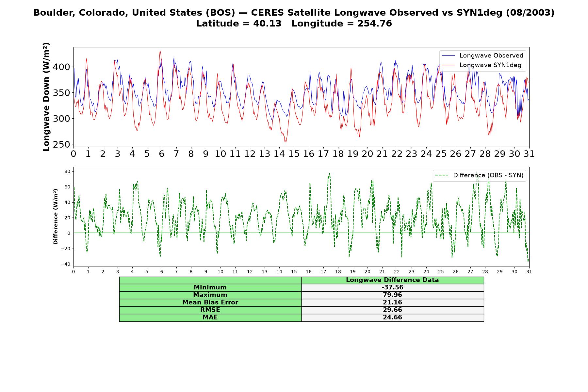Click the MAE row label
Screen dimensions: 588x392
point(210,318)
